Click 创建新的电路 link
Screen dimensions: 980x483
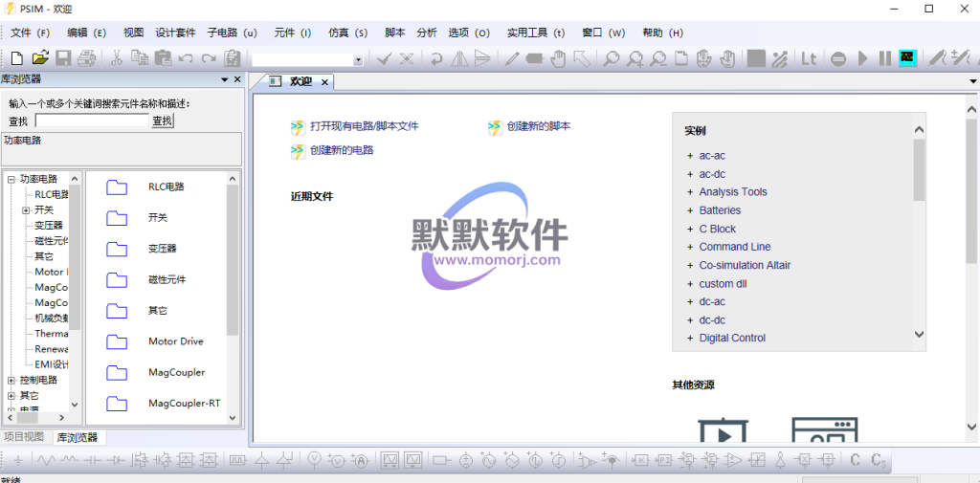pyautogui.click(x=342, y=150)
